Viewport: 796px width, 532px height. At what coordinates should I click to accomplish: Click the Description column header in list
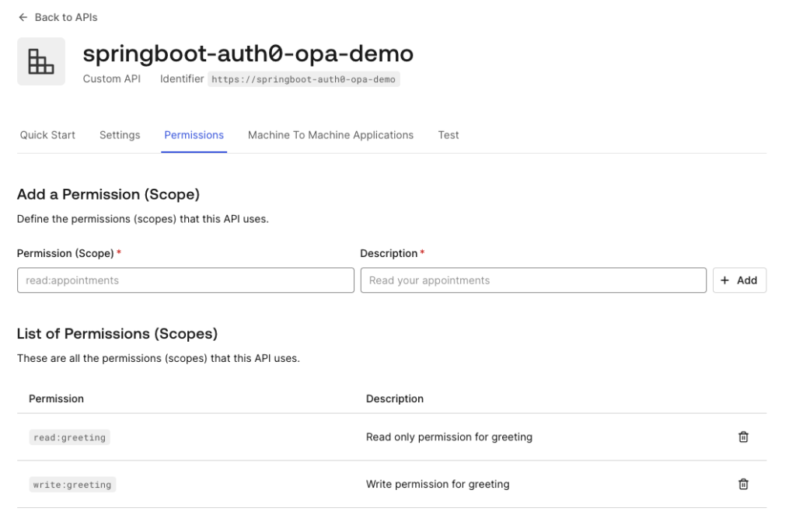[394, 398]
